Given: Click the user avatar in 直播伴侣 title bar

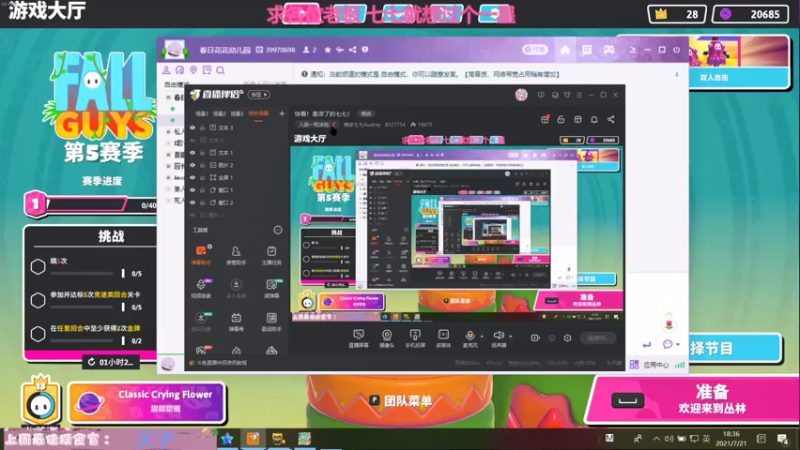Looking at the screenshot, I should coord(521,95).
